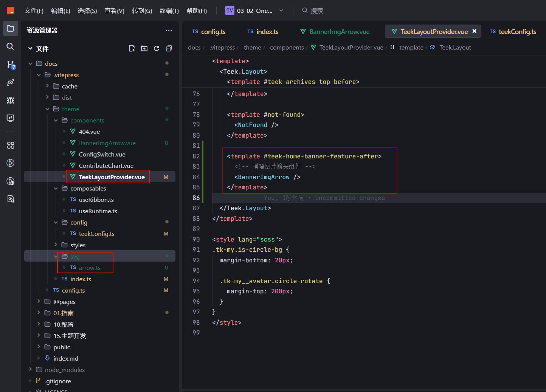Screen dimensions: 546x392
Task: Click breadcrumb item components
Action: click(x=287, y=47)
